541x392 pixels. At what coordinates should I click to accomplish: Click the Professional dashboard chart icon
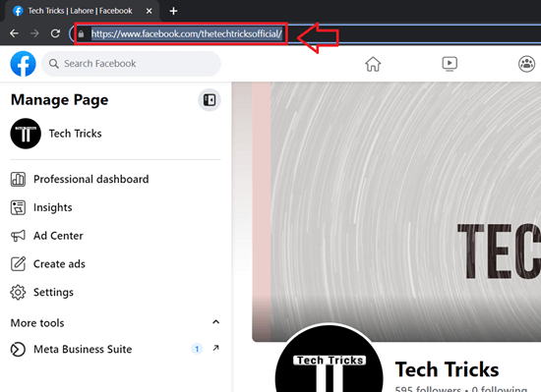[x=18, y=179]
